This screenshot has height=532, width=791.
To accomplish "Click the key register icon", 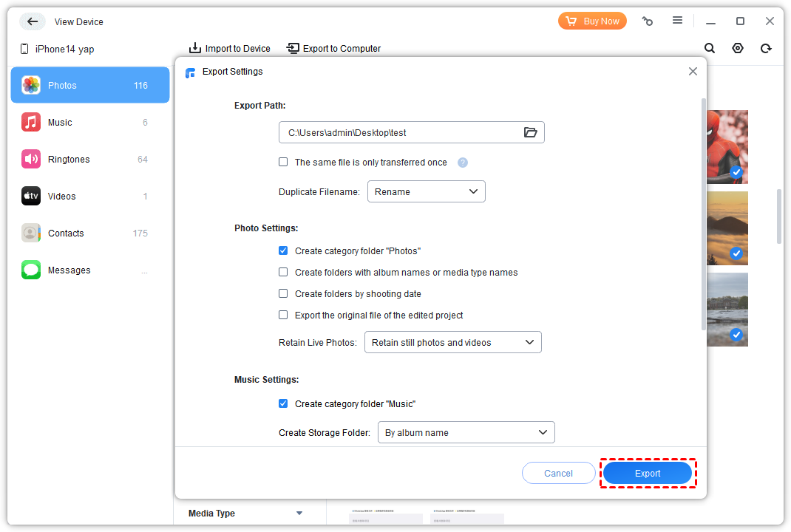I will [x=648, y=21].
